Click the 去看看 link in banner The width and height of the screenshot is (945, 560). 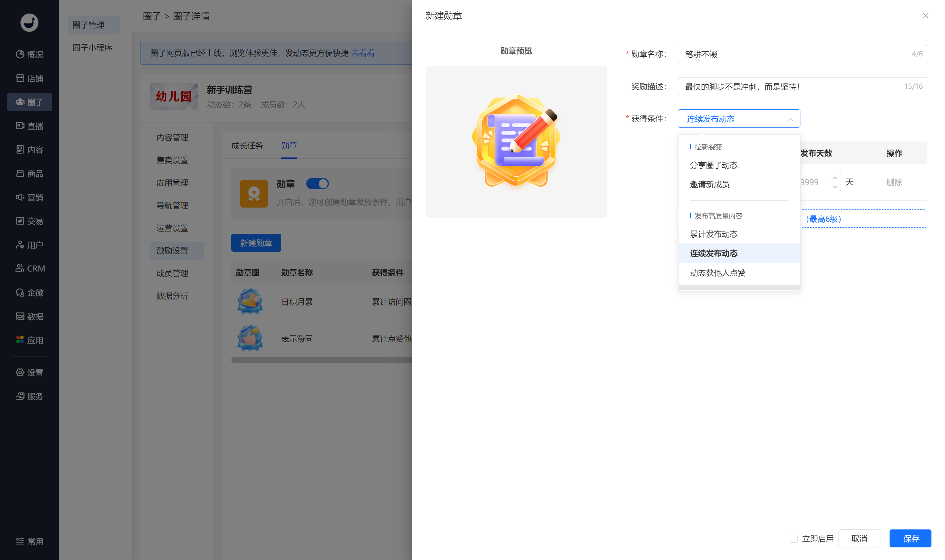(363, 53)
